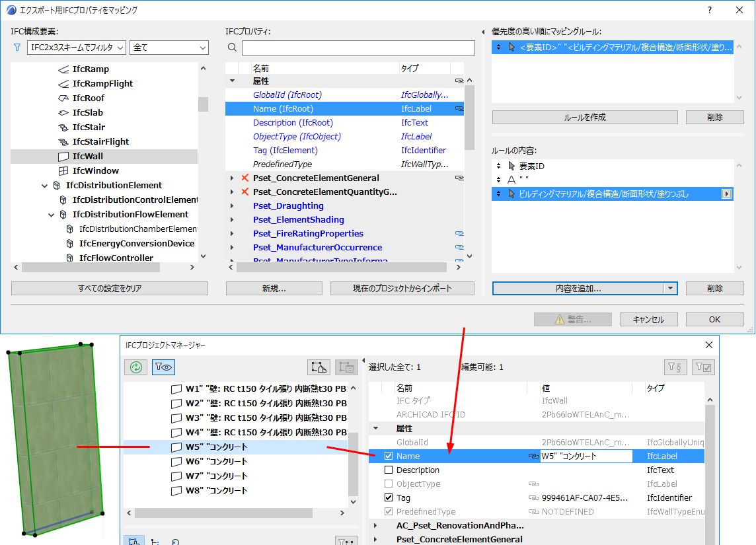This screenshot has height=545, width=756.
Task: Select IfcRamp in the element tree
Action: click(91, 69)
